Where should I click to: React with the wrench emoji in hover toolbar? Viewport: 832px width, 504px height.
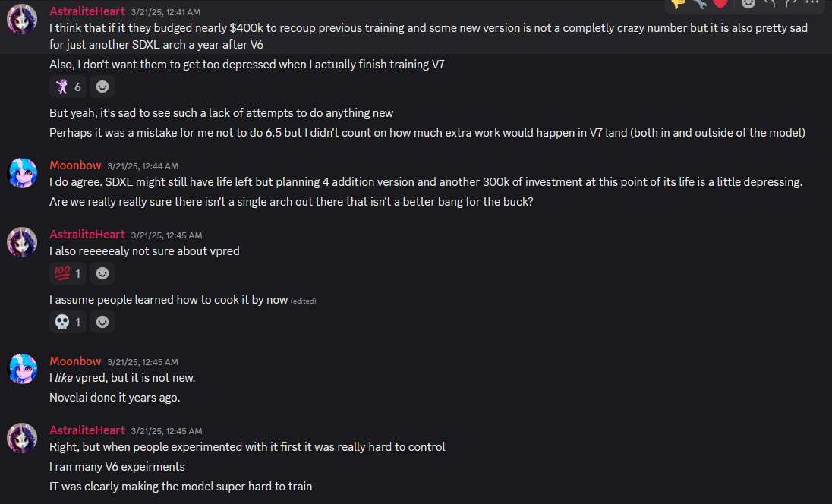tap(699, 3)
